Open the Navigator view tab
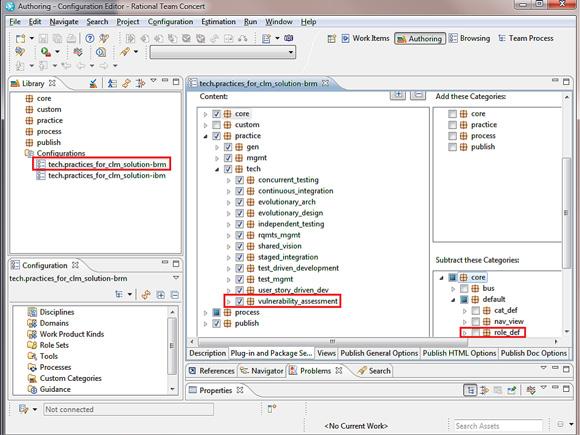 pyautogui.click(x=262, y=371)
